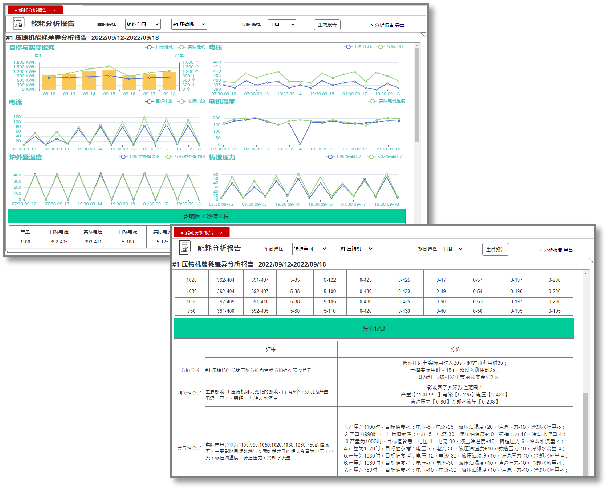609x490 pixels.
Task: Toggle the green legend marker of the top-left bar chart
Action: click(181, 46)
